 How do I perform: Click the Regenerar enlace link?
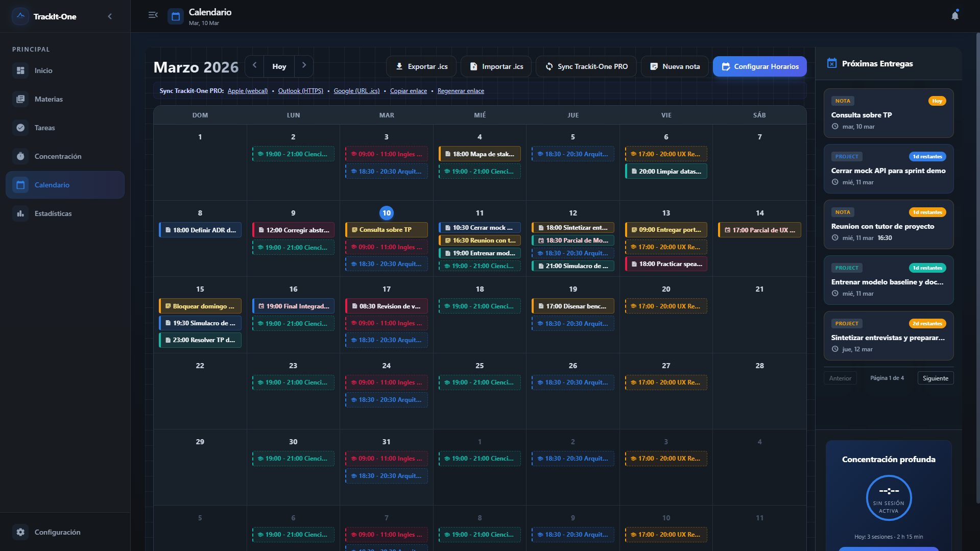point(461,91)
